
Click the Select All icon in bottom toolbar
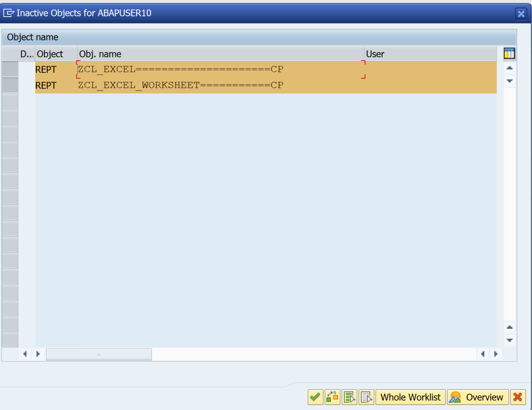[x=349, y=397]
